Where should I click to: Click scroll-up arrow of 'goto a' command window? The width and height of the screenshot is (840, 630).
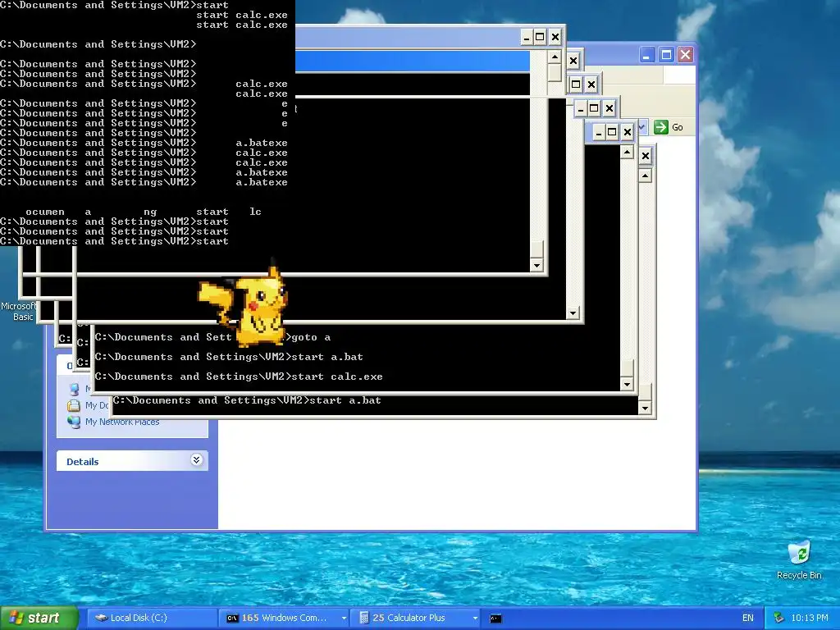coord(627,153)
